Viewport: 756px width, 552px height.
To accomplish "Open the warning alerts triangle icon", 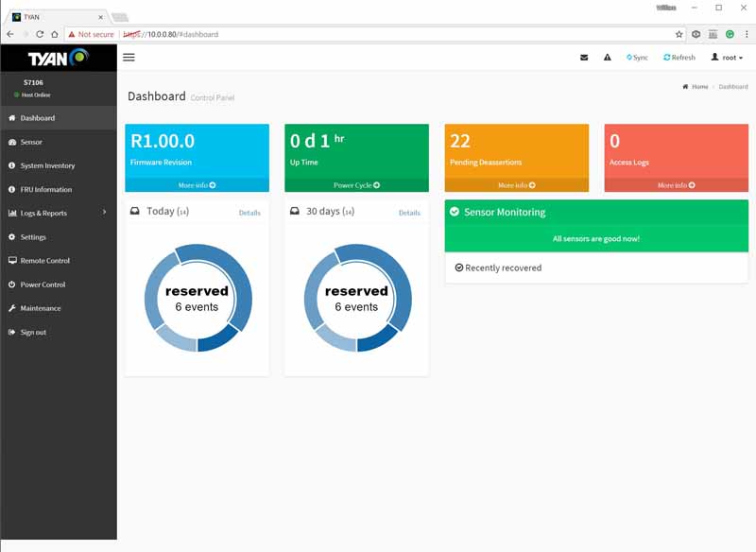I will (x=608, y=58).
